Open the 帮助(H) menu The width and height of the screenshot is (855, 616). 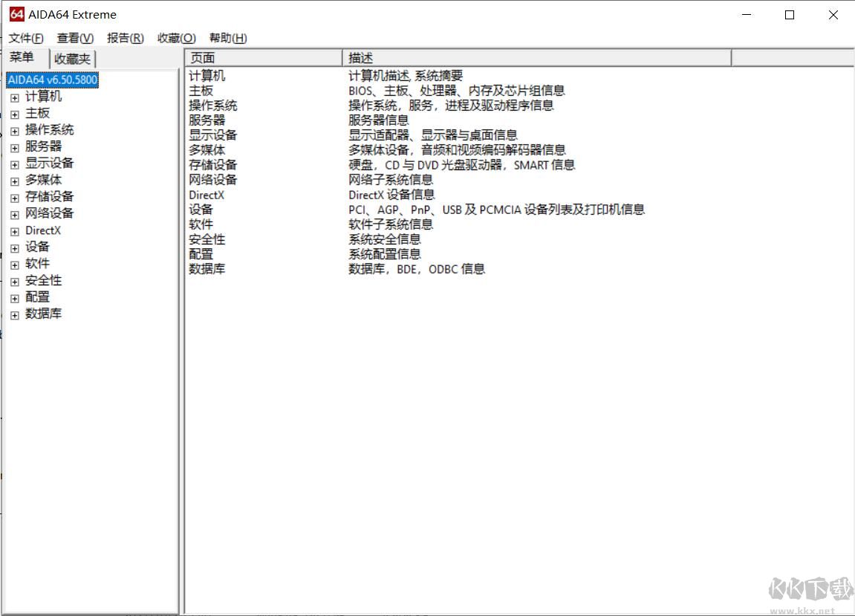(x=228, y=38)
